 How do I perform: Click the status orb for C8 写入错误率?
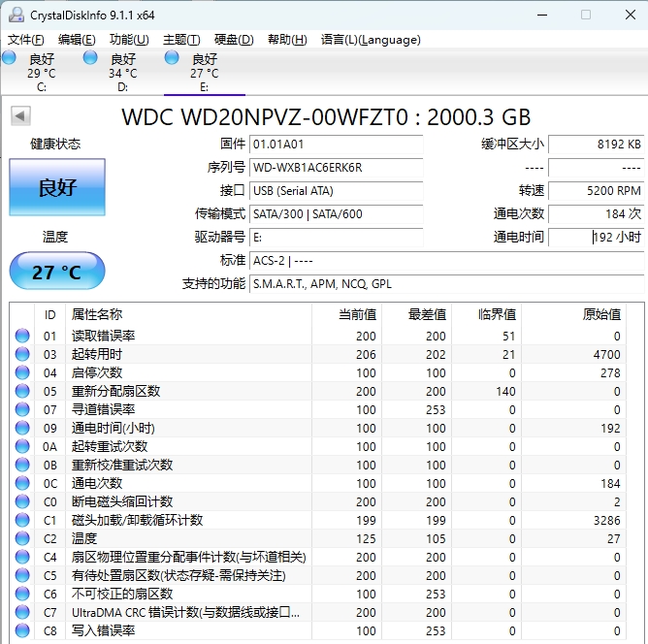tap(22, 630)
